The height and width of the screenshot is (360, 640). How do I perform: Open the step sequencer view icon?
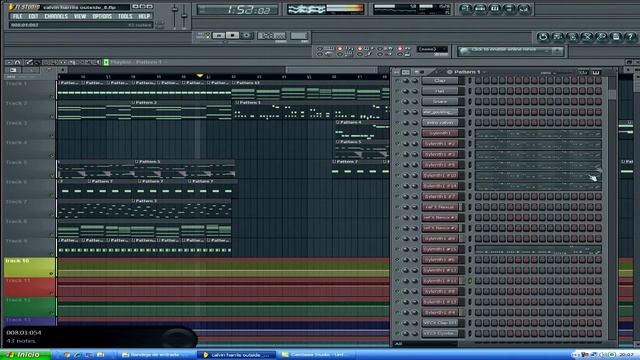pos(480,9)
